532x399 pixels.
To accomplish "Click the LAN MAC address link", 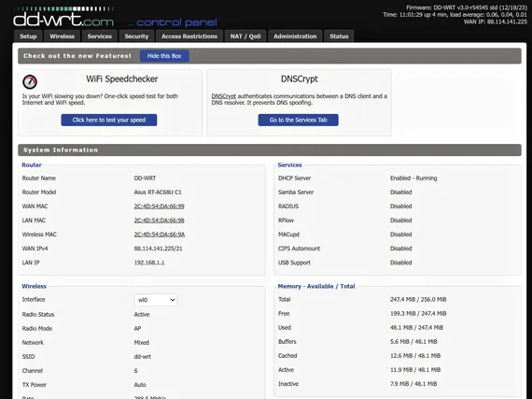I will pos(159,221).
